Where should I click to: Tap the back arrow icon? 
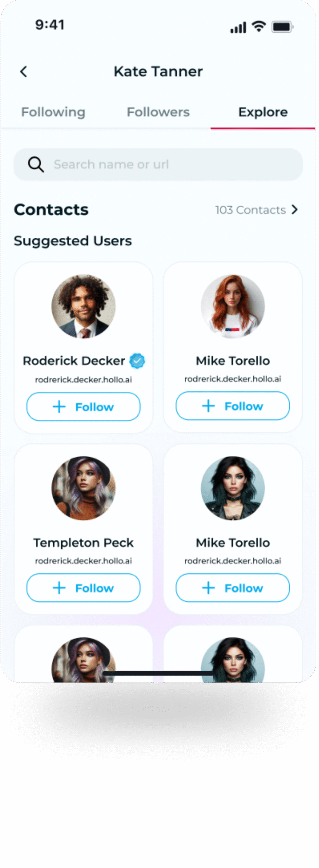(x=24, y=72)
